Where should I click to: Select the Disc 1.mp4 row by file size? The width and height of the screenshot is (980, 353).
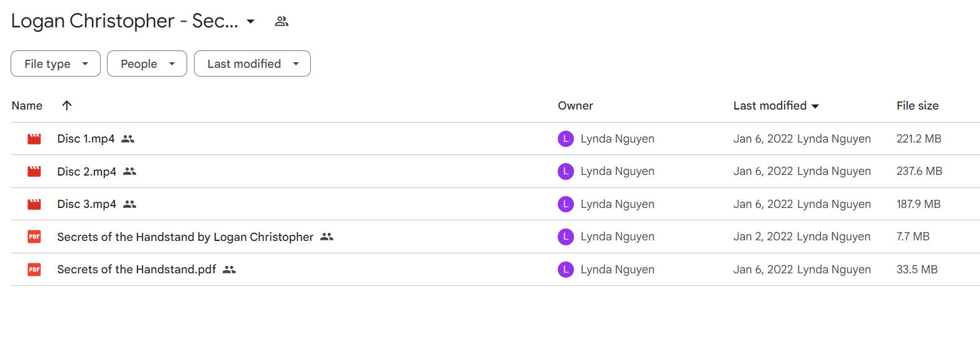918,139
